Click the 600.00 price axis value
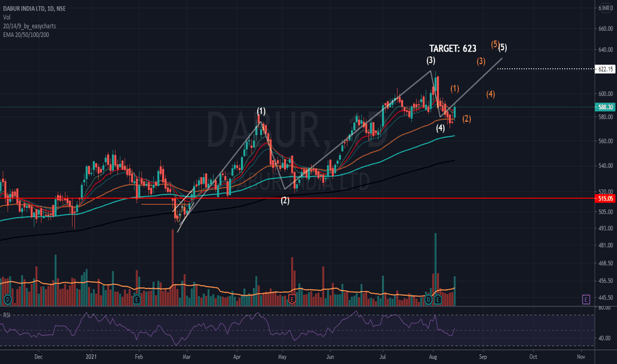 click(x=606, y=94)
